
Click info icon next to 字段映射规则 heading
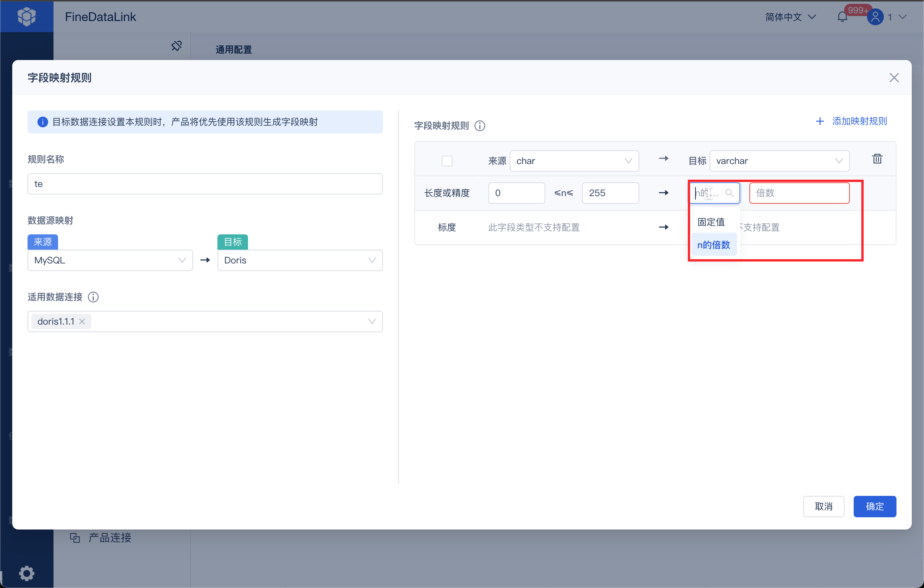point(480,126)
